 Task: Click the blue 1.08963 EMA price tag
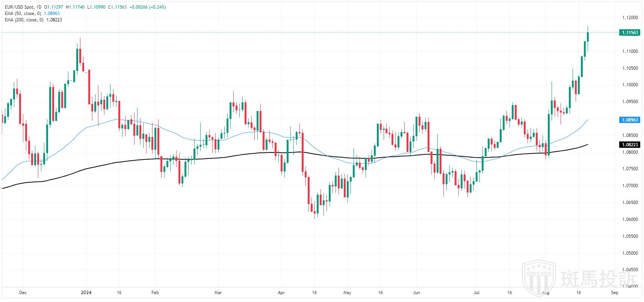point(629,120)
